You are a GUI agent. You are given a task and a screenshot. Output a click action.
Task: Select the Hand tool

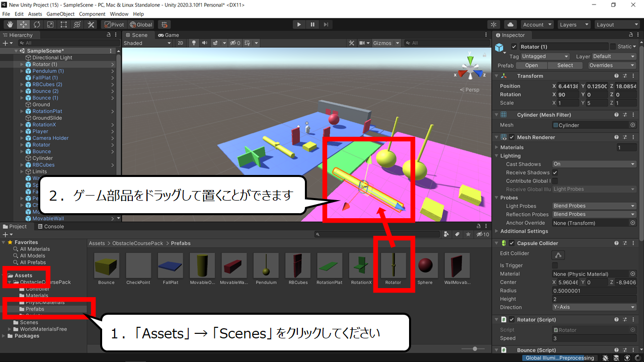coord(10,24)
